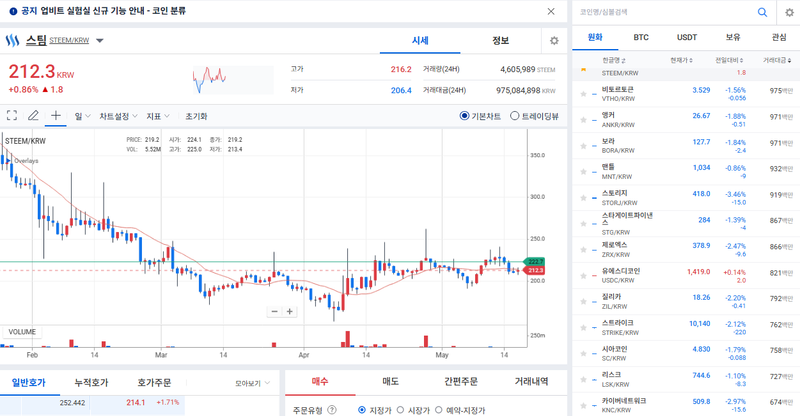Select the 보유 holdings tab
The height and width of the screenshot is (416, 800).
coord(733,37)
